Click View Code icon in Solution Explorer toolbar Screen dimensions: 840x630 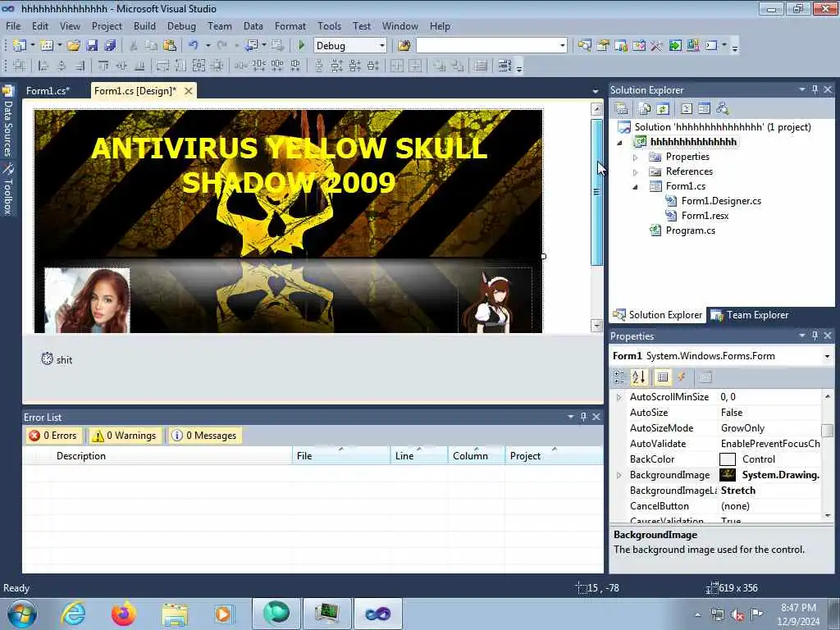(x=687, y=109)
